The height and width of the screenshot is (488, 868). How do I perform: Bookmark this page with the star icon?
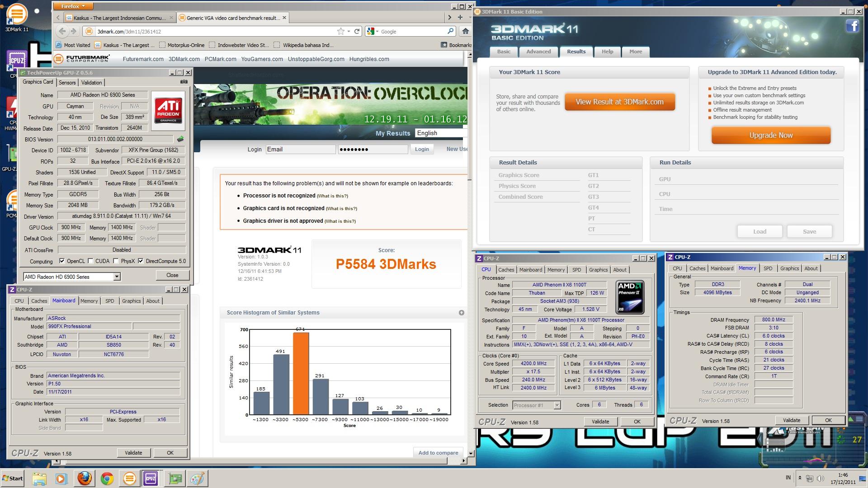click(340, 31)
